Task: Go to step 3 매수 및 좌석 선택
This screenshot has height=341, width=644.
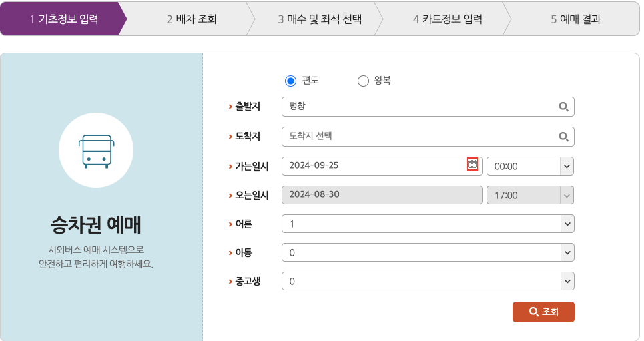Action: 320,19
